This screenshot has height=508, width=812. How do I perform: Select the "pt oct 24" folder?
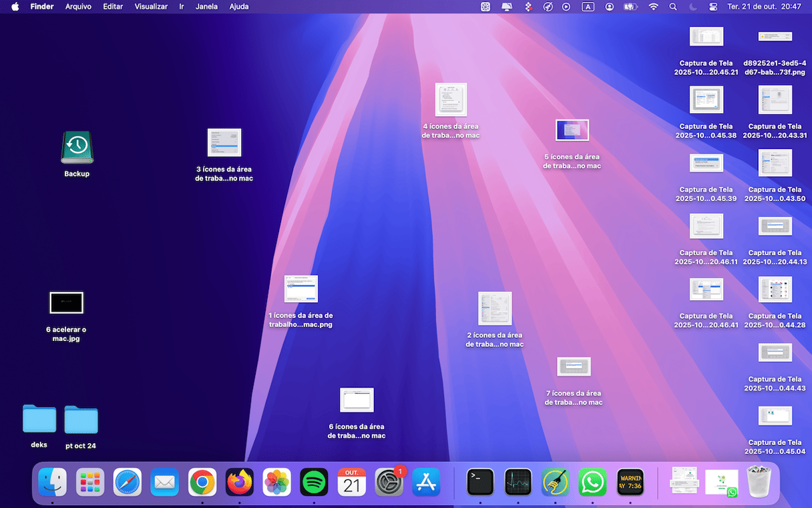tap(81, 420)
